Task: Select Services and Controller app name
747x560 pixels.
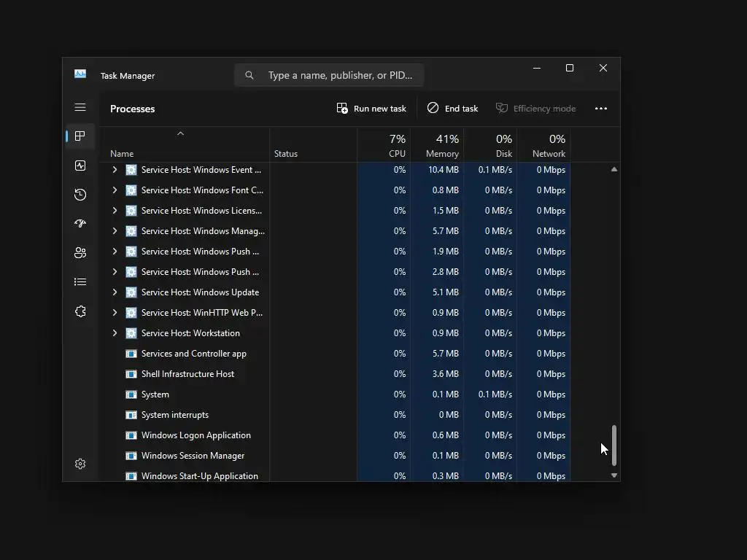Action: pos(194,354)
